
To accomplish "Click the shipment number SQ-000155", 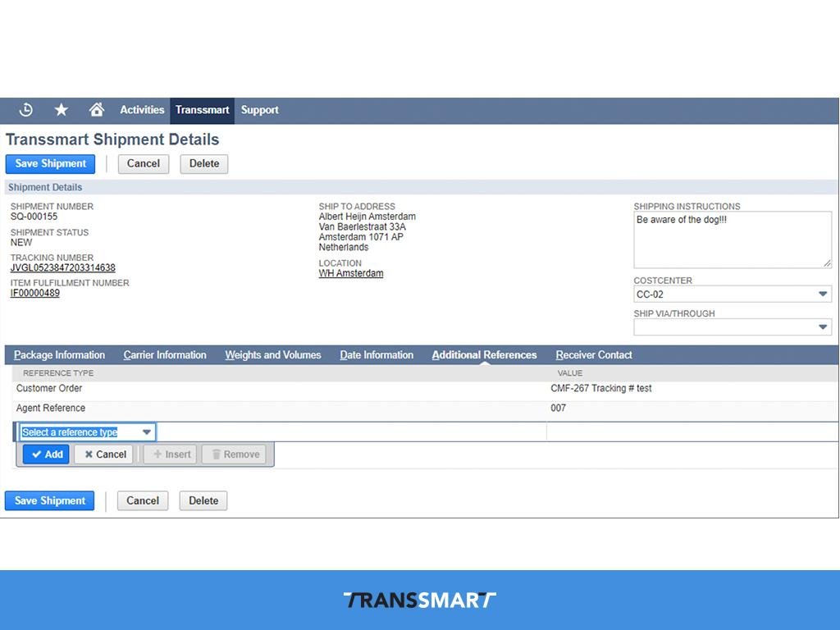I will tap(34, 217).
